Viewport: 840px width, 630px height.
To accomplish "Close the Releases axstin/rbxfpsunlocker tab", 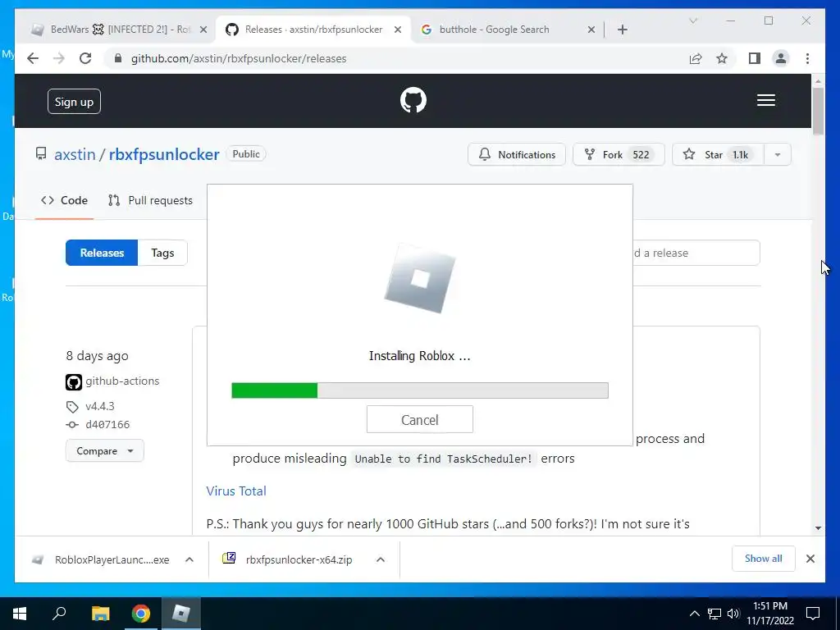I will [398, 30].
